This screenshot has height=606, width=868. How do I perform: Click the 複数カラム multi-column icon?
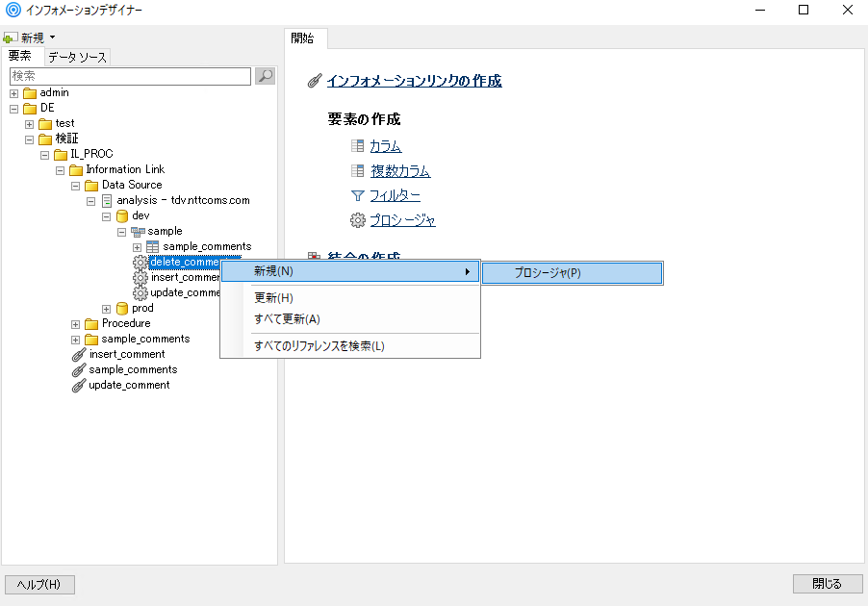(358, 170)
